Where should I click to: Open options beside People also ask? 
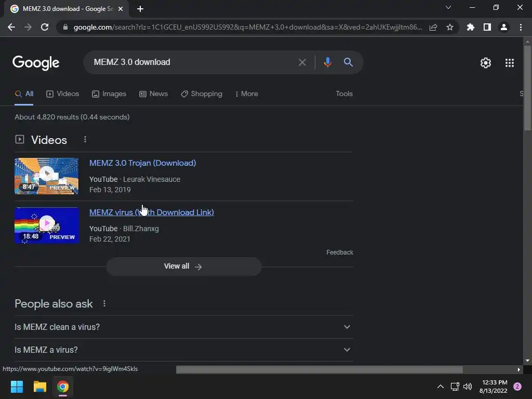(104, 303)
